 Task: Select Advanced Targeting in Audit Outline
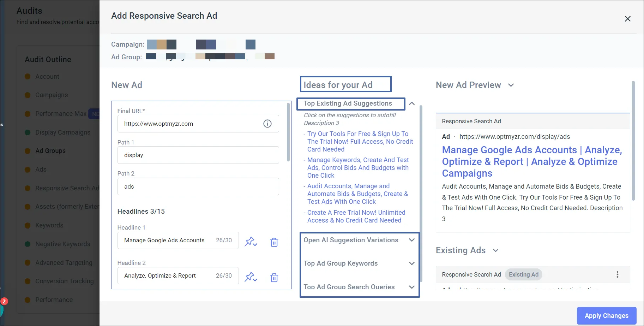tap(64, 263)
